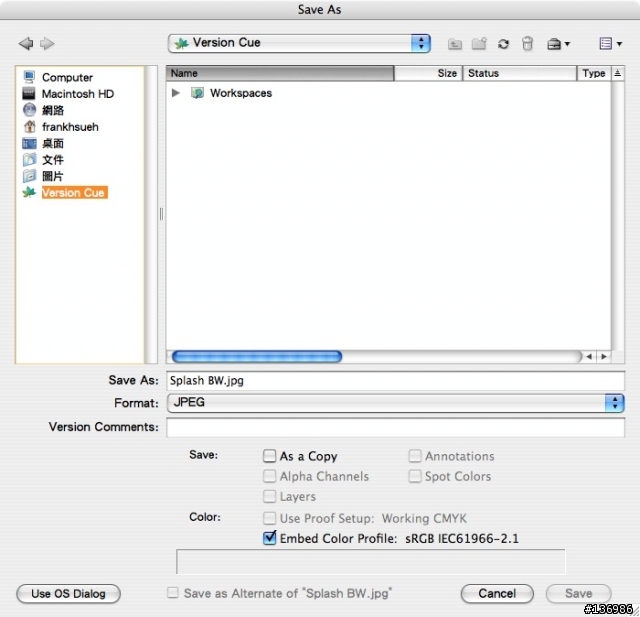This screenshot has height=617, width=640.
Task: Click the Save As filename field
Action: 396,381
